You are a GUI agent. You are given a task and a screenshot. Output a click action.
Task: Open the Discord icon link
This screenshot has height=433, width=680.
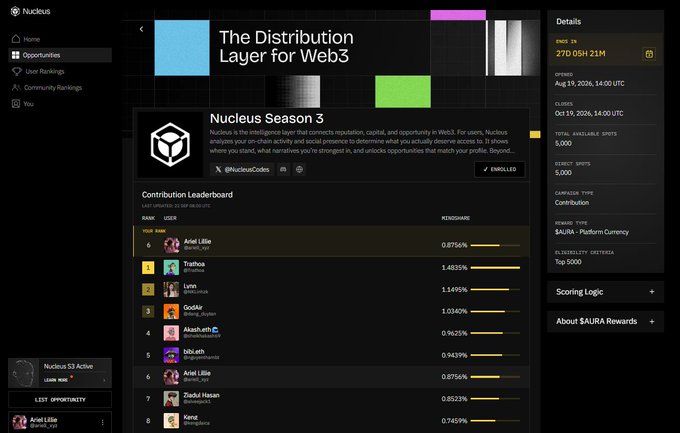coord(283,169)
